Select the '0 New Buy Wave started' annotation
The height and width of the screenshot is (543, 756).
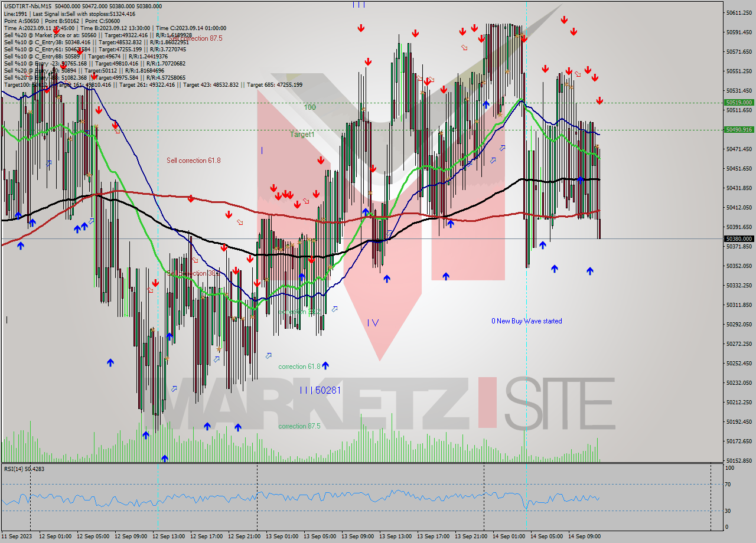[527, 321]
